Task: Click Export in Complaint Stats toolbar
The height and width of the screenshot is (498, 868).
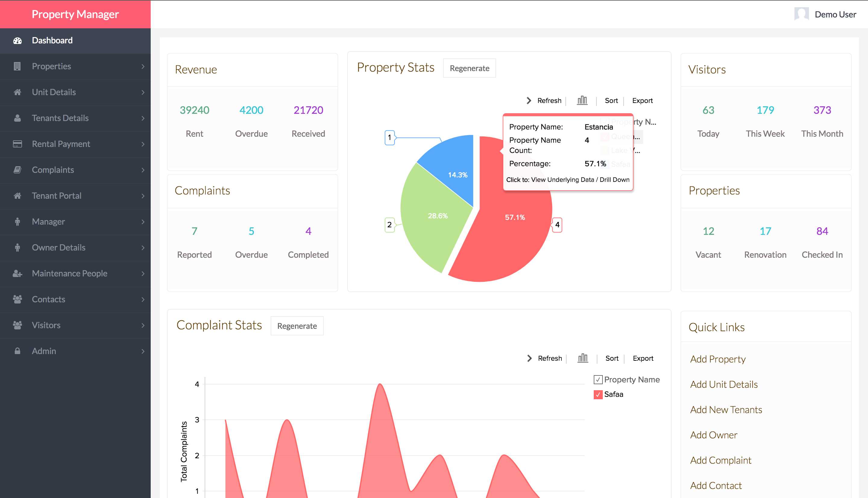Action: click(x=643, y=359)
